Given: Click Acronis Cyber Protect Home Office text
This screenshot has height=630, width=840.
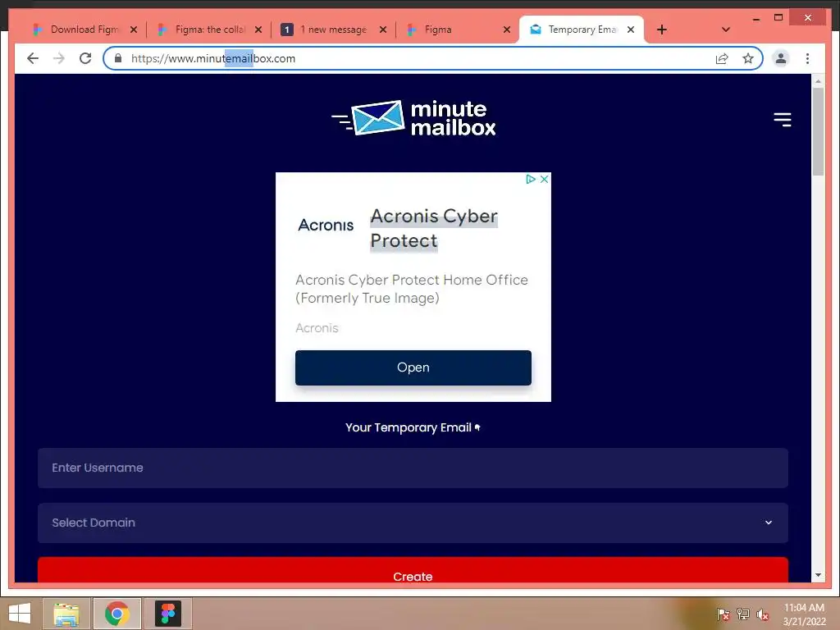Looking at the screenshot, I should click(x=412, y=289).
